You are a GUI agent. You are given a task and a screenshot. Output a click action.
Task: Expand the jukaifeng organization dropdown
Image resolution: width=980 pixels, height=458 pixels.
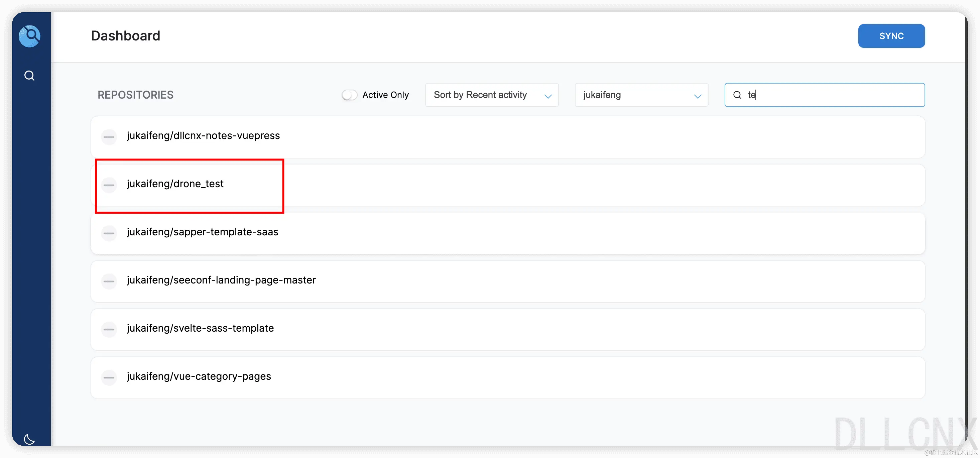click(641, 95)
